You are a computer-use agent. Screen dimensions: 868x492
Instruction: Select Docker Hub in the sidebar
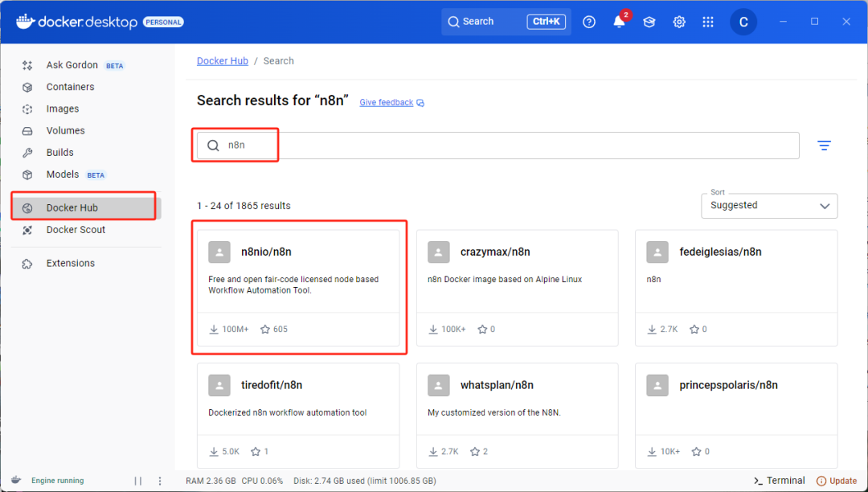[86, 207]
